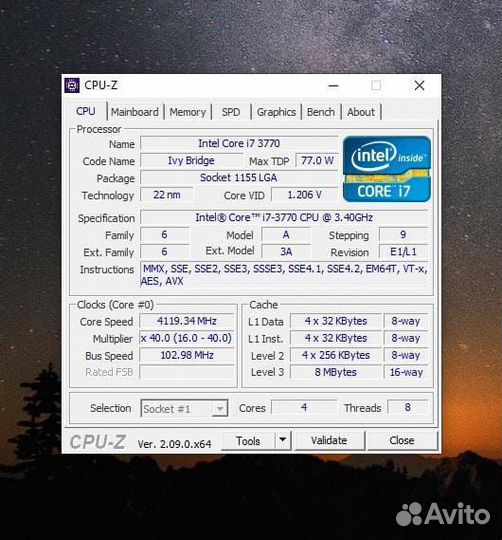Click the Package value Socket 1155 LGA
The width and height of the screenshot is (502, 540).
click(x=239, y=178)
